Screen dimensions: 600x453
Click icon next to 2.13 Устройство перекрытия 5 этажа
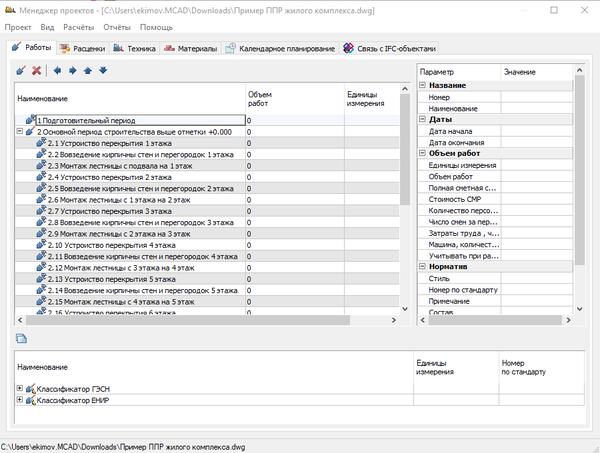41,279
